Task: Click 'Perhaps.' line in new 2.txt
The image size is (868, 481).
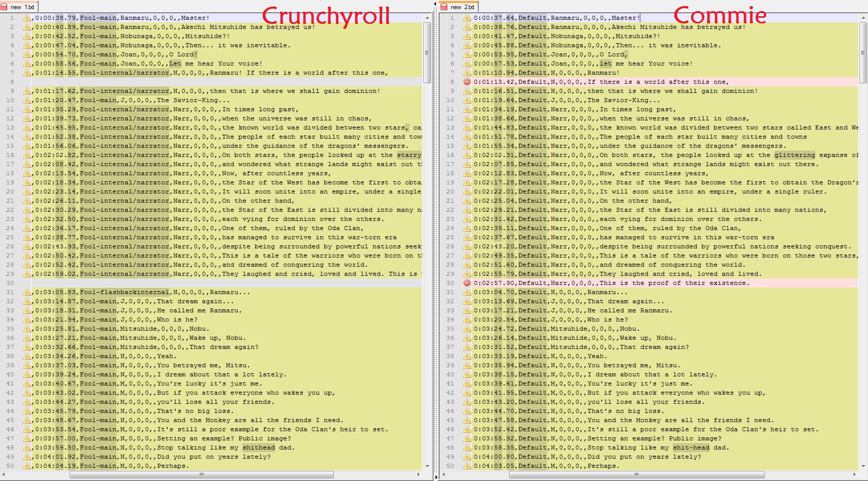Action: (604, 466)
